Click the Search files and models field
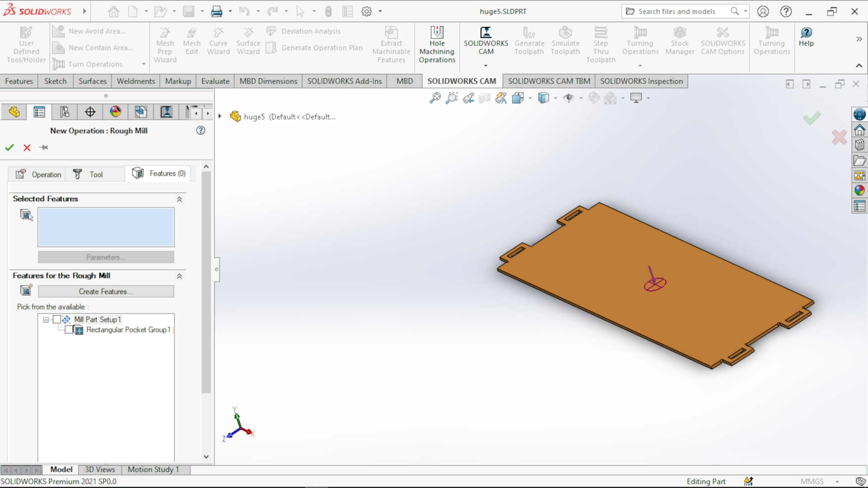 pyautogui.click(x=678, y=11)
